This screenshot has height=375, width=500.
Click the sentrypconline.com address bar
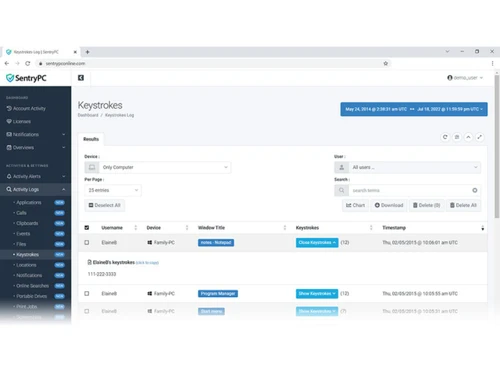coord(213,63)
